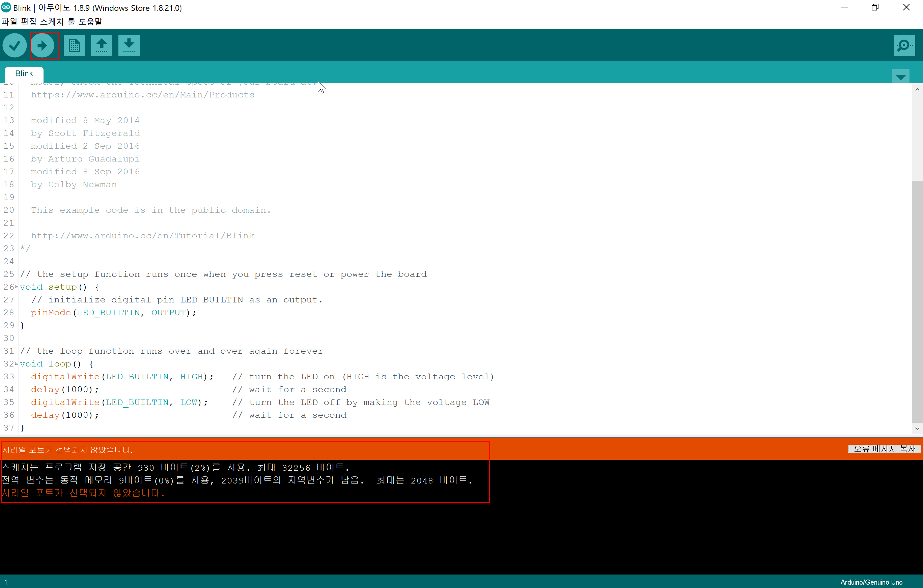The width and height of the screenshot is (923, 588).
Task: Click the Open sketch up-arrow icon
Action: 102,46
